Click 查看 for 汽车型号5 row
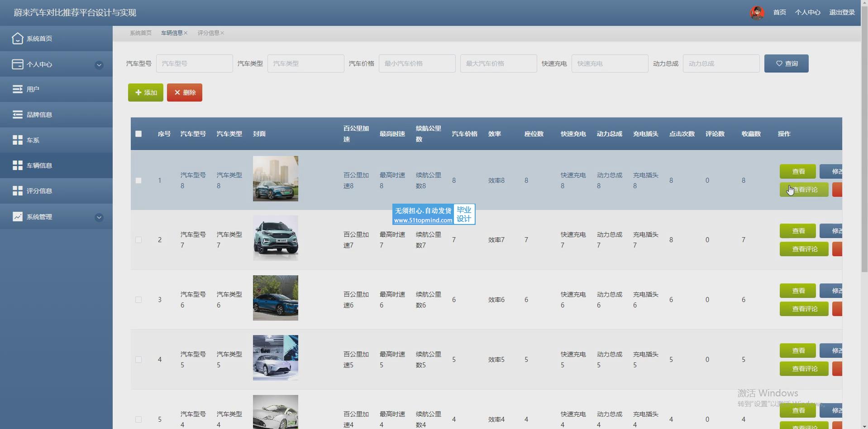Viewport: 868px width, 429px height. tap(798, 350)
